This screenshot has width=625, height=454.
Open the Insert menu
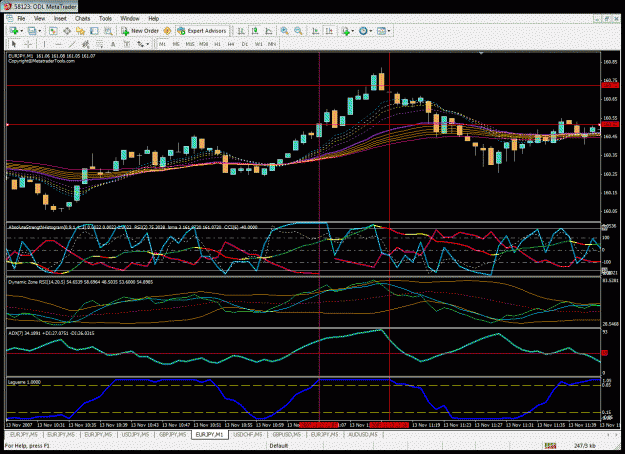(x=60, y=18)
